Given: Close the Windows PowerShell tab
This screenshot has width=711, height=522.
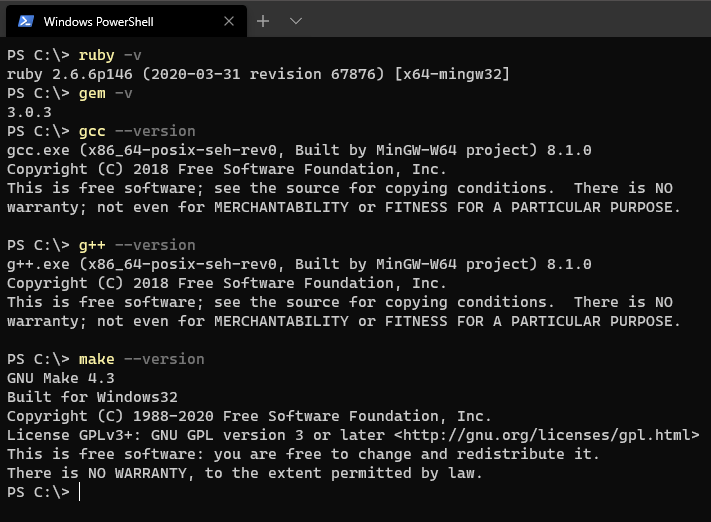Looking at the screenshot, I should (229, 21).
